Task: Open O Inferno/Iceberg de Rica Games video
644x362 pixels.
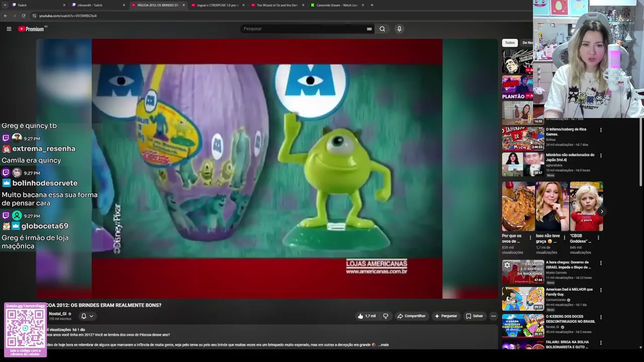Action: click(566, 132)
